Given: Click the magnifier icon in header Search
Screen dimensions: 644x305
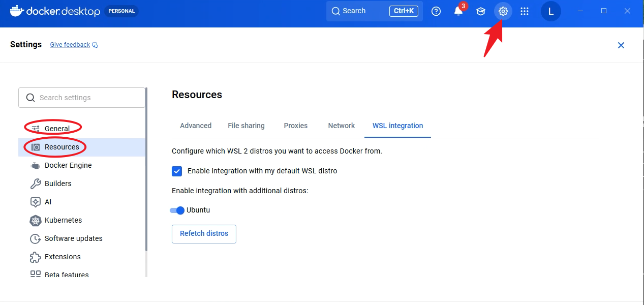Looking at the screenshot, I should pos(335,11).
